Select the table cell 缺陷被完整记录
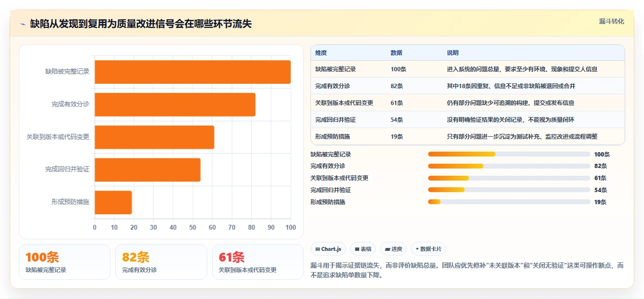 [335, 69]
